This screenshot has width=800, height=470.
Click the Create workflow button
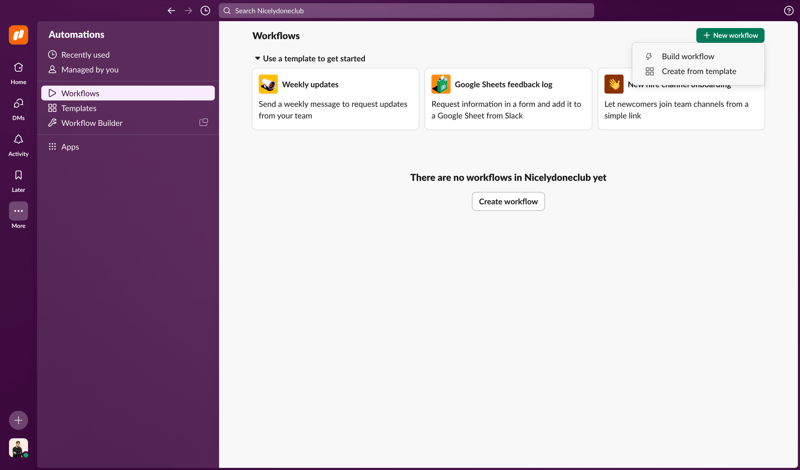[508, 202]
